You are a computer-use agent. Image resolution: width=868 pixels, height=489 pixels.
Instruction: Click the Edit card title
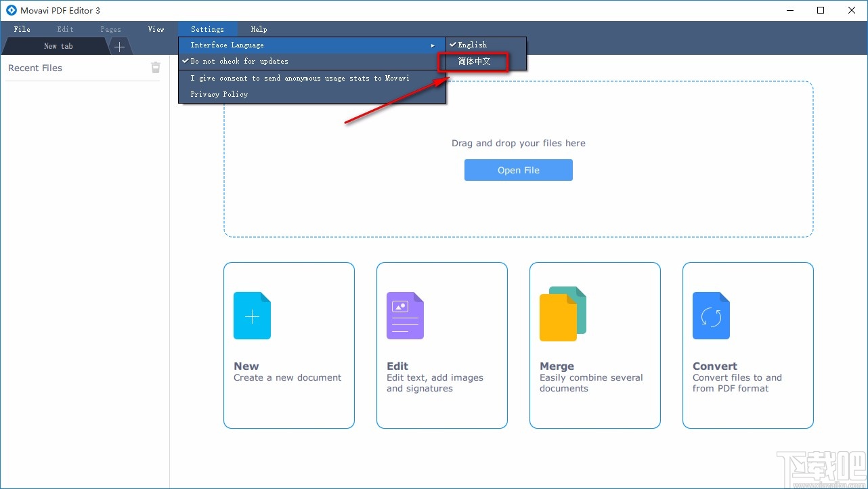click(x=397, y=366)
